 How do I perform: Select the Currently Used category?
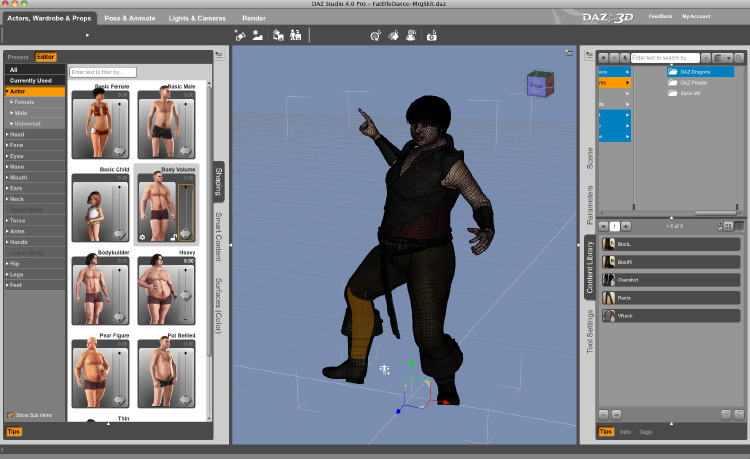pyautogui.click(x=34, y=80)
